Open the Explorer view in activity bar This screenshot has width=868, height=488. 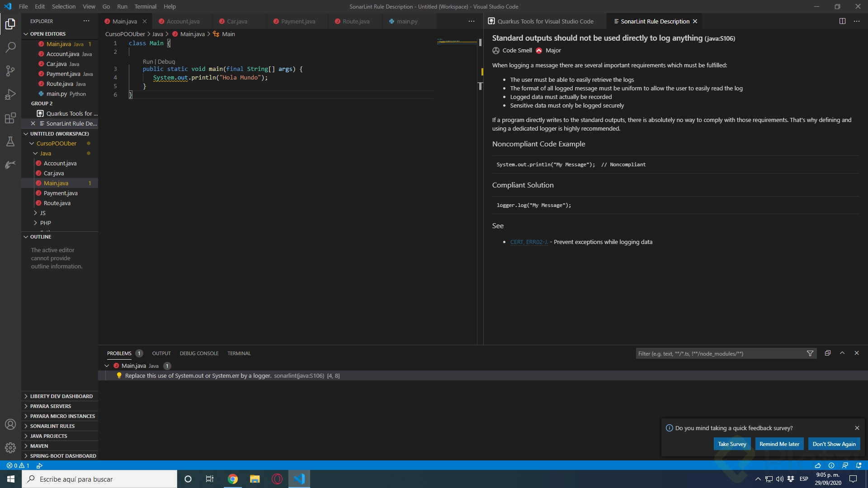(x=10, y=23)
